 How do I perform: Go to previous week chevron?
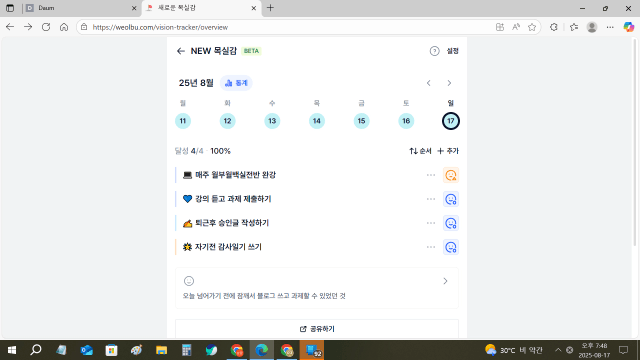point(429,83)
